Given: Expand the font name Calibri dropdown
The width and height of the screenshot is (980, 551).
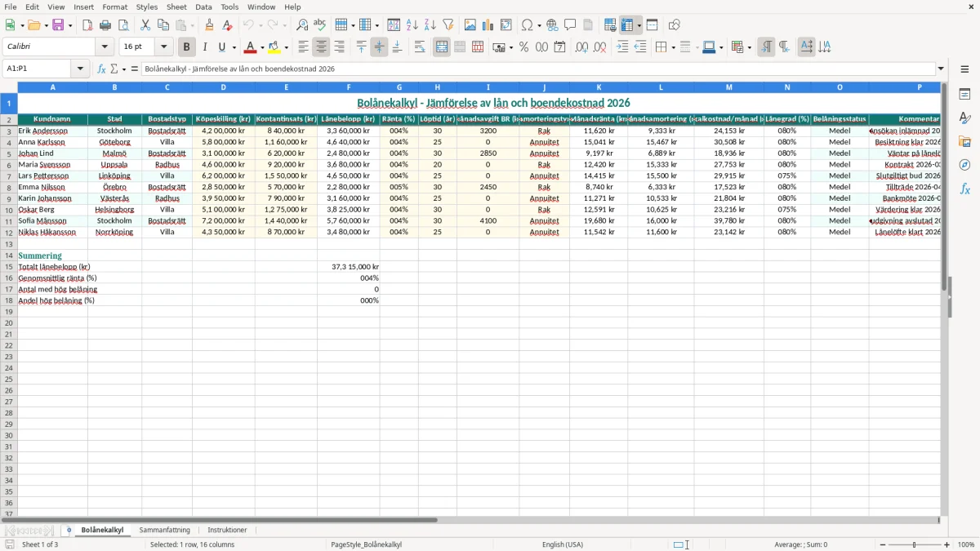Looking at the screenshot, I should (105, 47).
